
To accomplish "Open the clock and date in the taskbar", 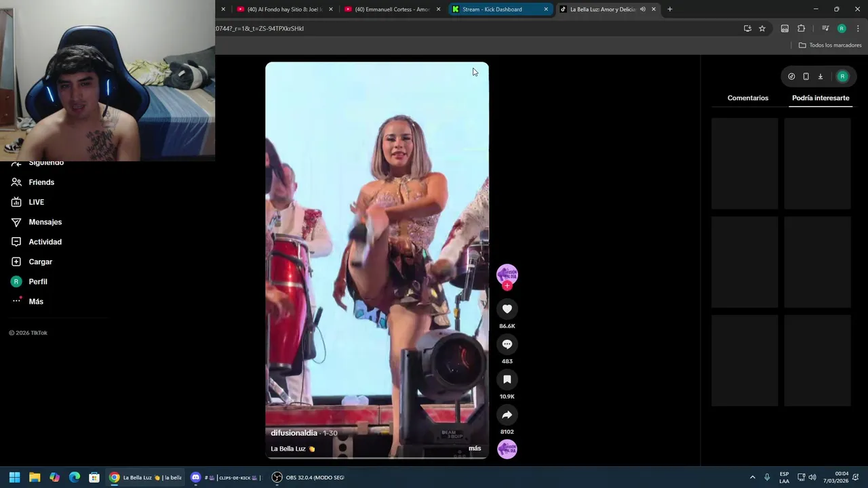I will coord(836,478).
